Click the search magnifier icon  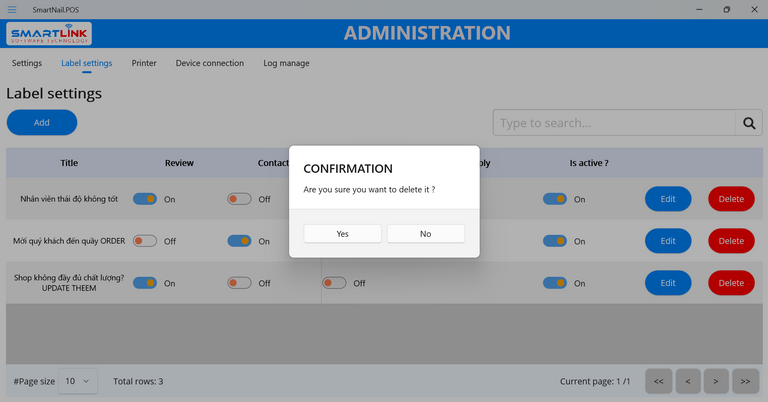click(749, 123)
